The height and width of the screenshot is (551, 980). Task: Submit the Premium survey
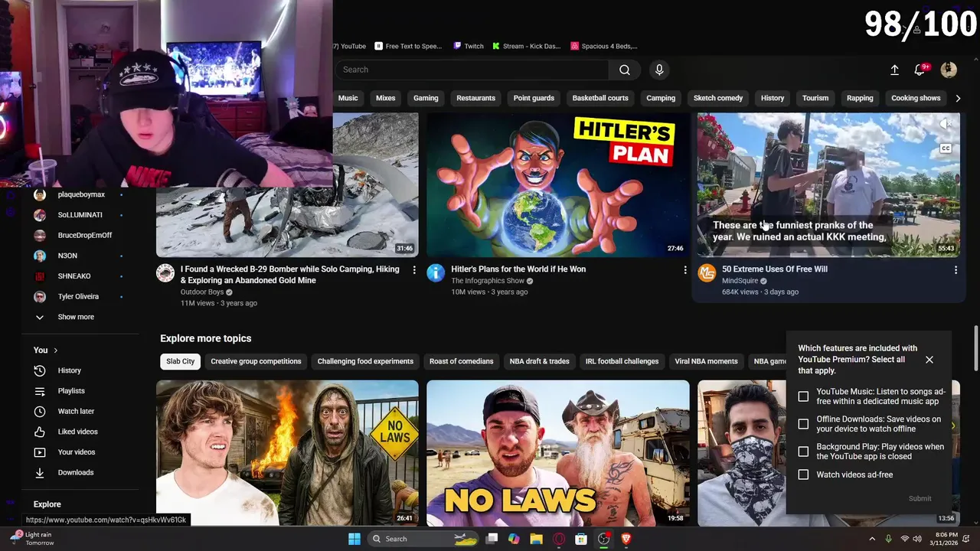920,498
